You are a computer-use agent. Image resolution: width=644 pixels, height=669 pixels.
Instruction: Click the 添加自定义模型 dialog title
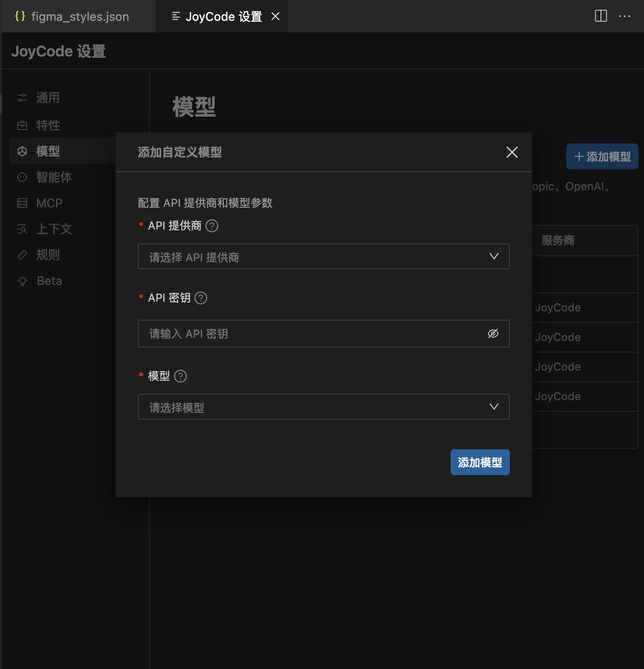[180, 152]
